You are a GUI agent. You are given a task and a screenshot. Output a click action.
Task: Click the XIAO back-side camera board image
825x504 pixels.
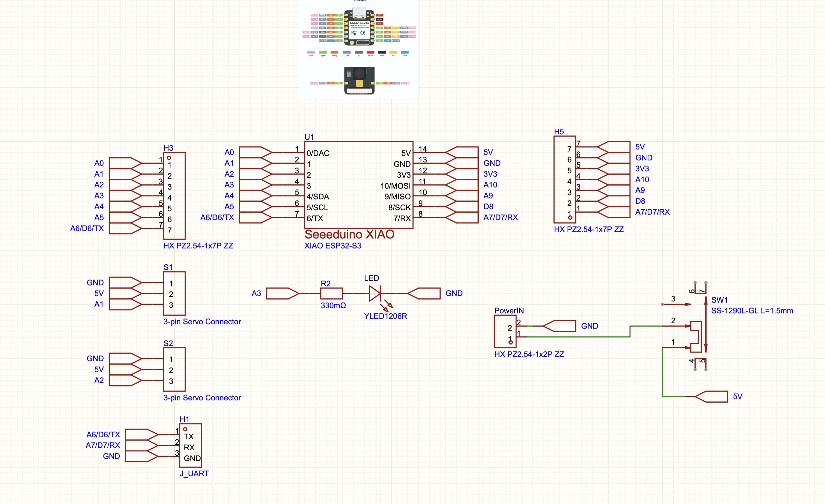(359, 81)
